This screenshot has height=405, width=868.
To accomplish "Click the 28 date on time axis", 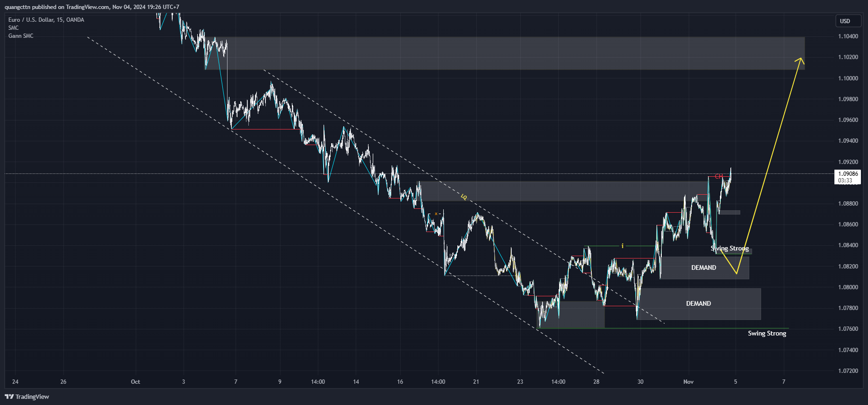I will [x=596, y=382].
